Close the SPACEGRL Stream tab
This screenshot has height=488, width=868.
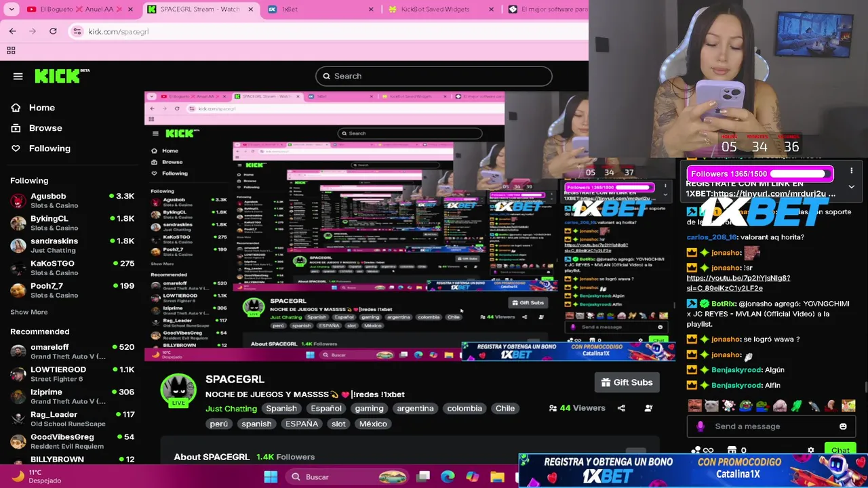pos(251,9)
